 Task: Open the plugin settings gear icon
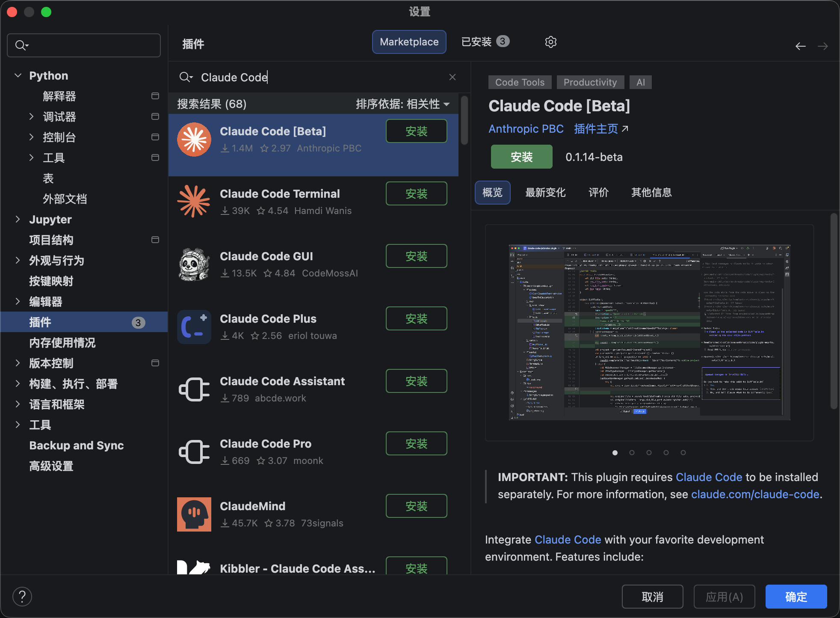pyautogui.click(x=550, y=42)
